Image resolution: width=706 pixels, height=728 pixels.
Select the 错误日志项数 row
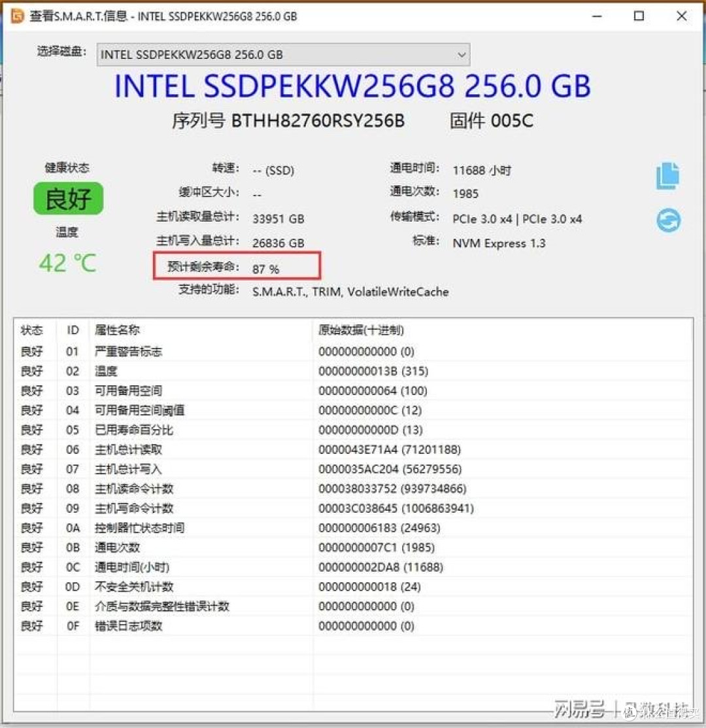[x=354, y=626]
